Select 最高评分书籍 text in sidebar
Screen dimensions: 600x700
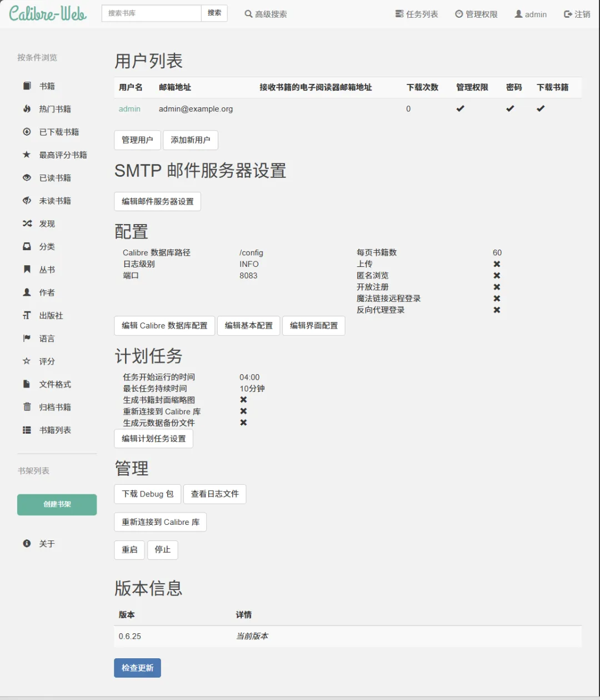(63, 155)
